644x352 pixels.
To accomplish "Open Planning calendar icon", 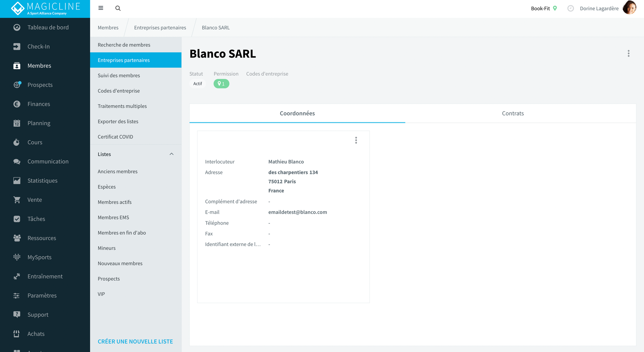I will 17,123.
